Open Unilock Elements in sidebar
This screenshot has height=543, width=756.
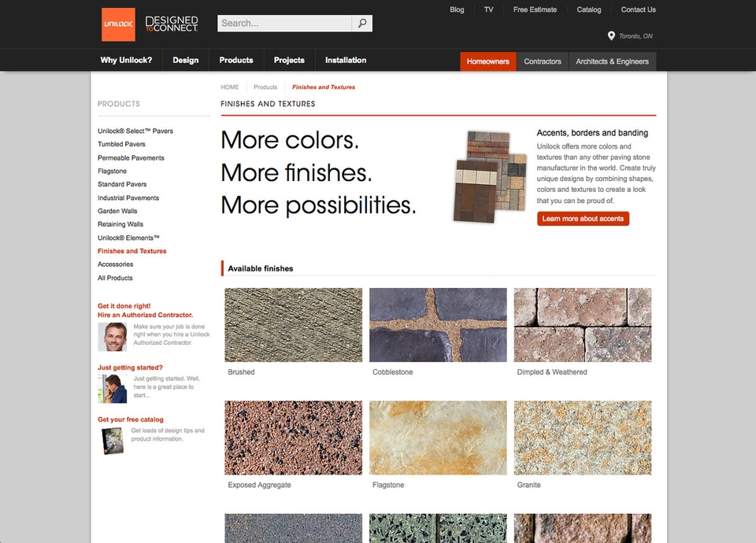128,238
